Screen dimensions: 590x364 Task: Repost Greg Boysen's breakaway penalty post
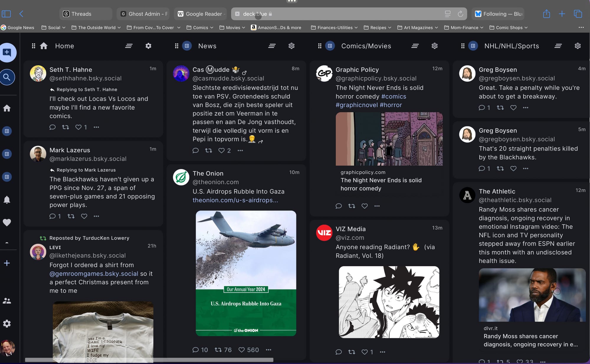pyautogui.click(x=500, y=108)
